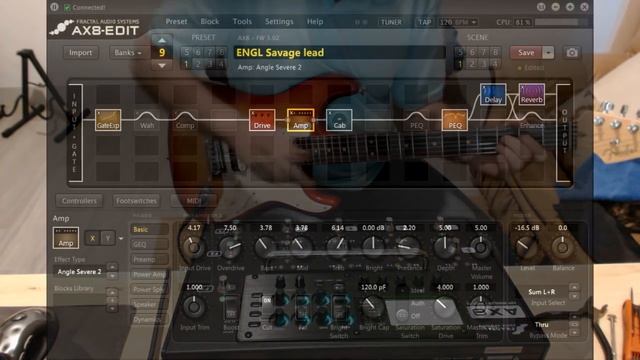Image resolution: width=640 pixels, height=360 pixels.
Task: Switch to the GEQ page tab
Action: point(149,244)
